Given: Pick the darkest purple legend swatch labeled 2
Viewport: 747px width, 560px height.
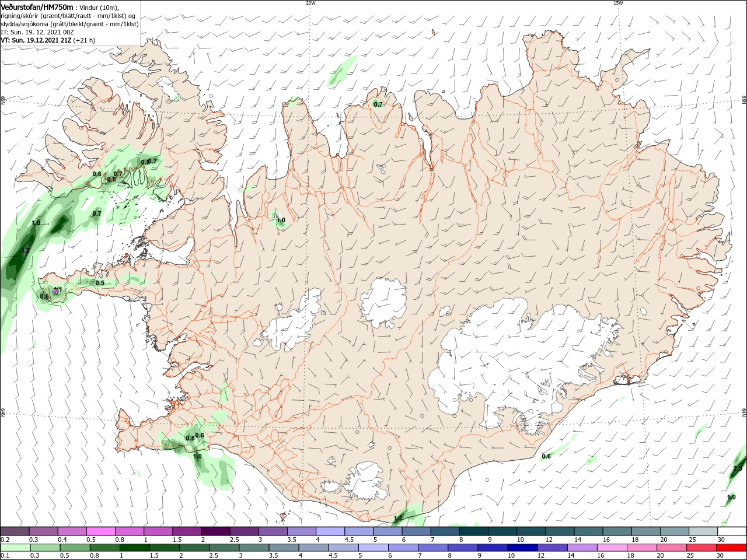Looking at the screenshot, I should 215,531.
